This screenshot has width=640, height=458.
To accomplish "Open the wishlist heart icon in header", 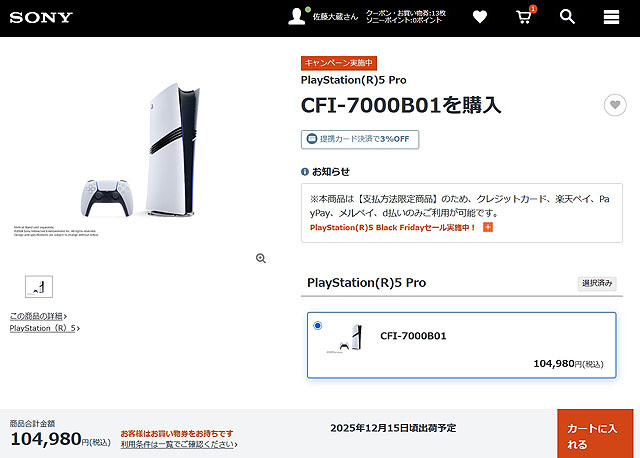I will point(480,17).
